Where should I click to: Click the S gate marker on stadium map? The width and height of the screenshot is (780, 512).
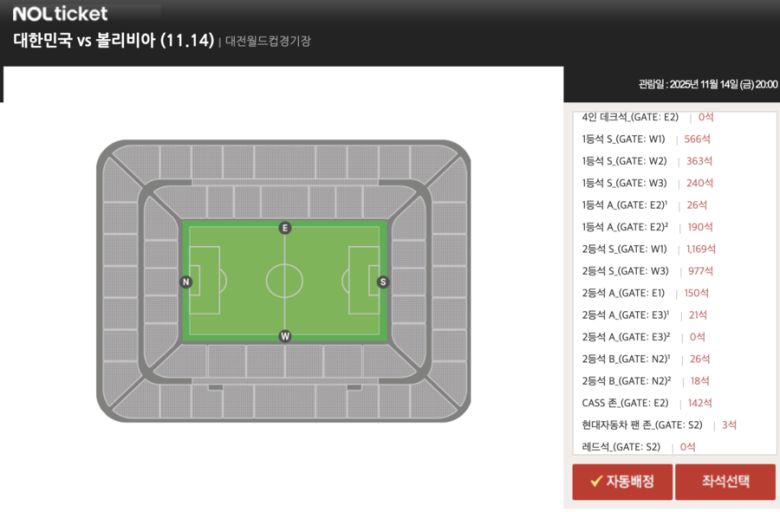(x=382, y=282)
